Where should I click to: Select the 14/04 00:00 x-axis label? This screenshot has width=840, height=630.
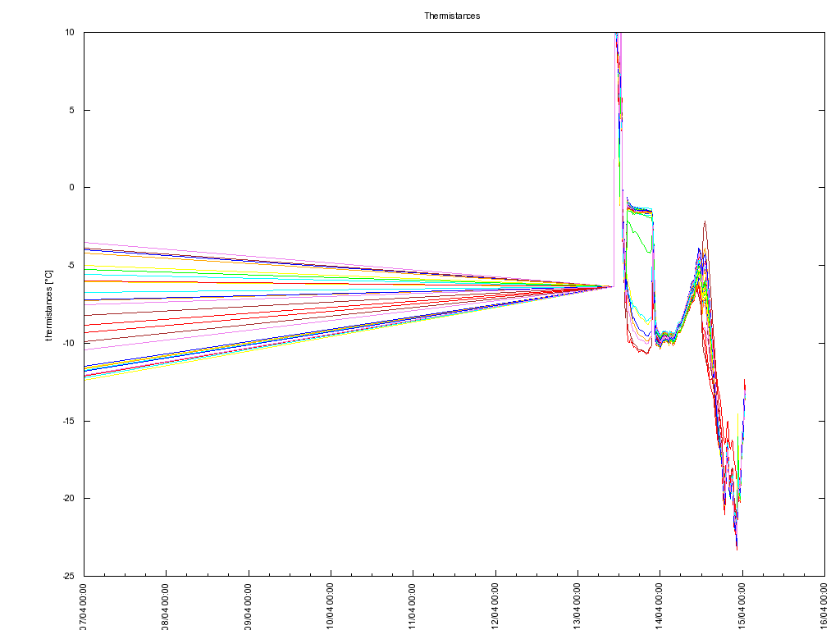660,605
